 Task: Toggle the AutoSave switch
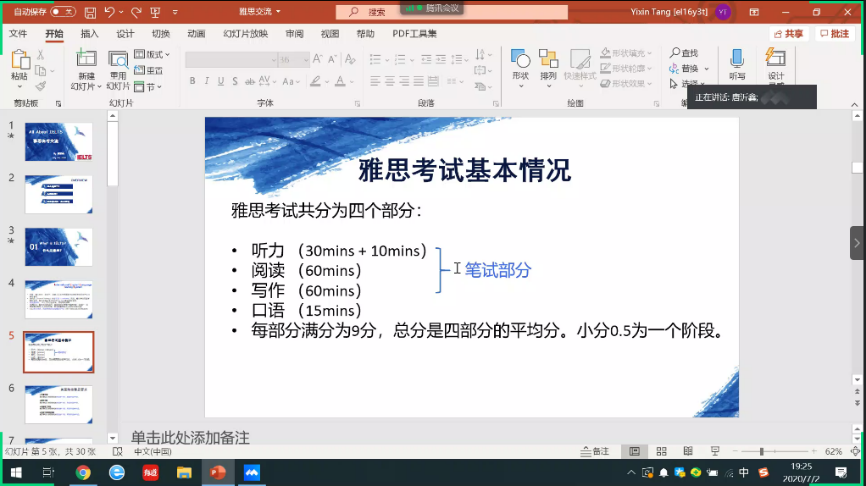pyautogui.click(x=62, y=11)
